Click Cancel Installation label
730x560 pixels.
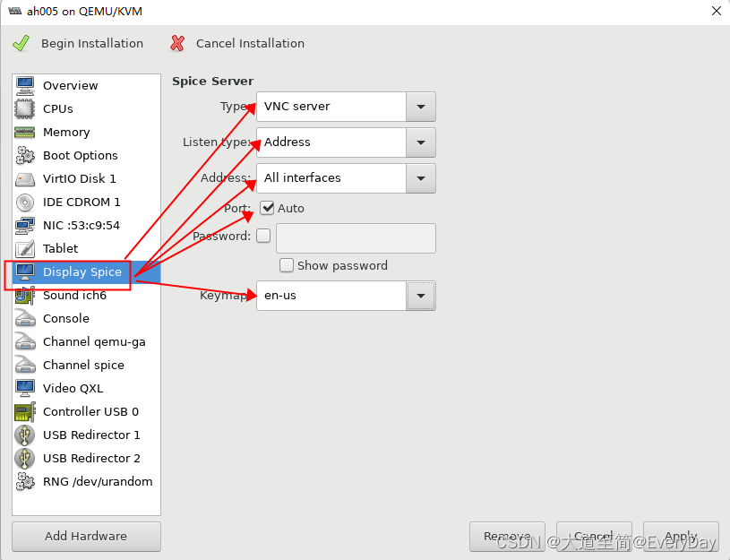tap(250, 43)
